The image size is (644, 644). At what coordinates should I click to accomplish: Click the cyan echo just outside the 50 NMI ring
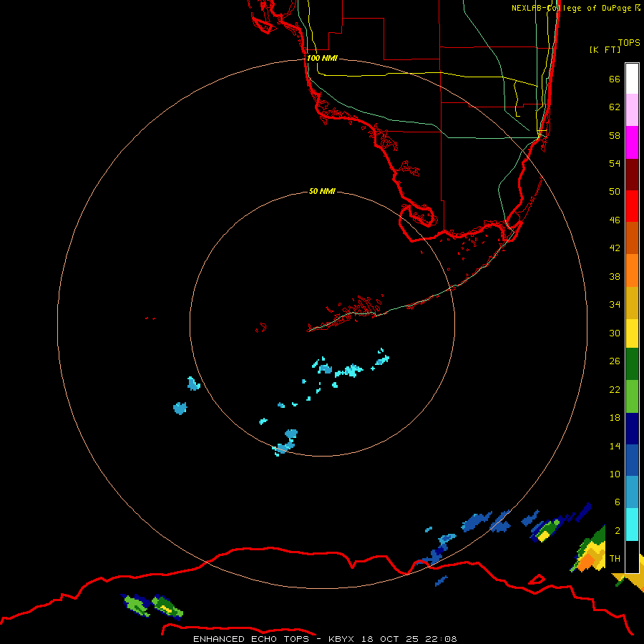[193, 384]
